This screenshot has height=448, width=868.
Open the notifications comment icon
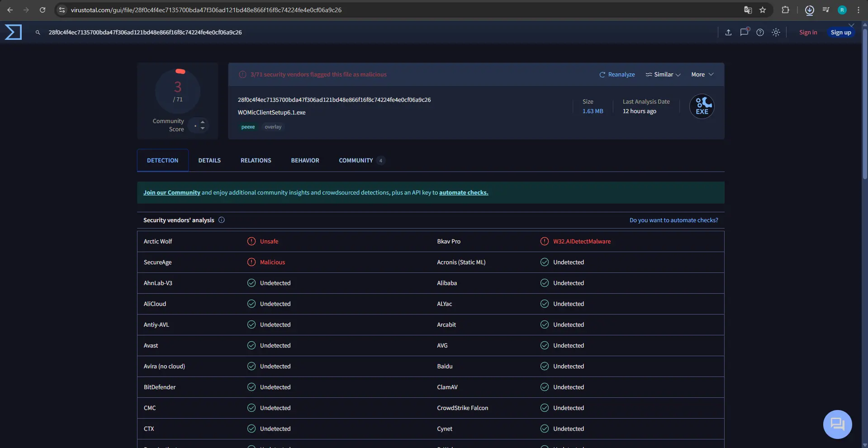[744, 32]
